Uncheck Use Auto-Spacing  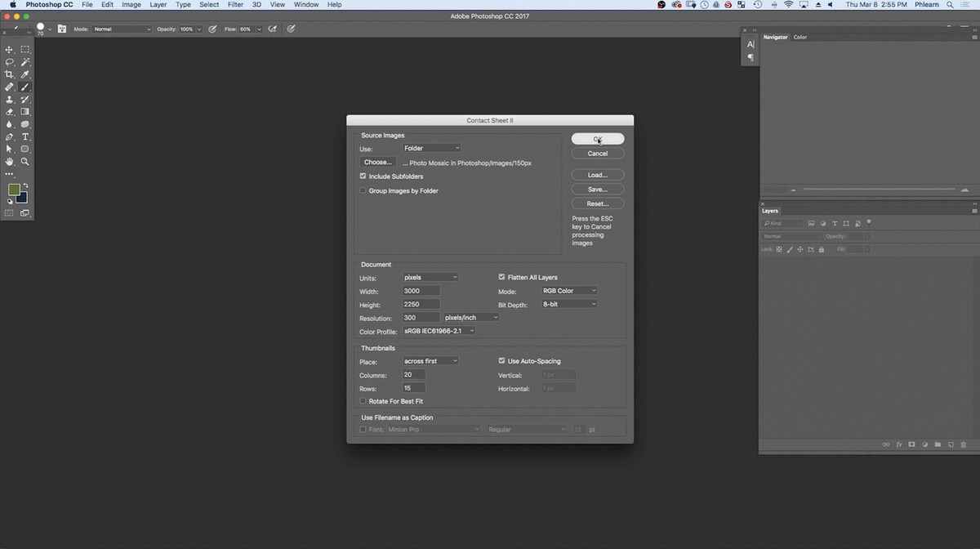[501, 360]
